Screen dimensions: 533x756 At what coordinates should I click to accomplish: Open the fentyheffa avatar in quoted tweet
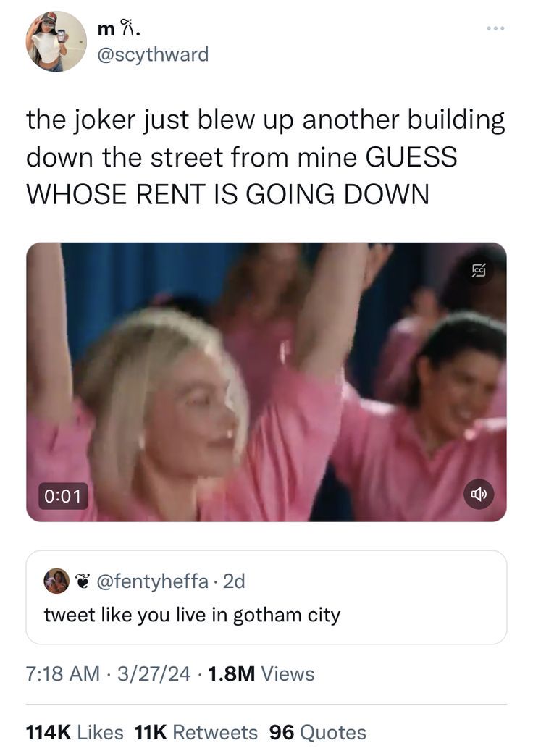click(x=57, y=581)
